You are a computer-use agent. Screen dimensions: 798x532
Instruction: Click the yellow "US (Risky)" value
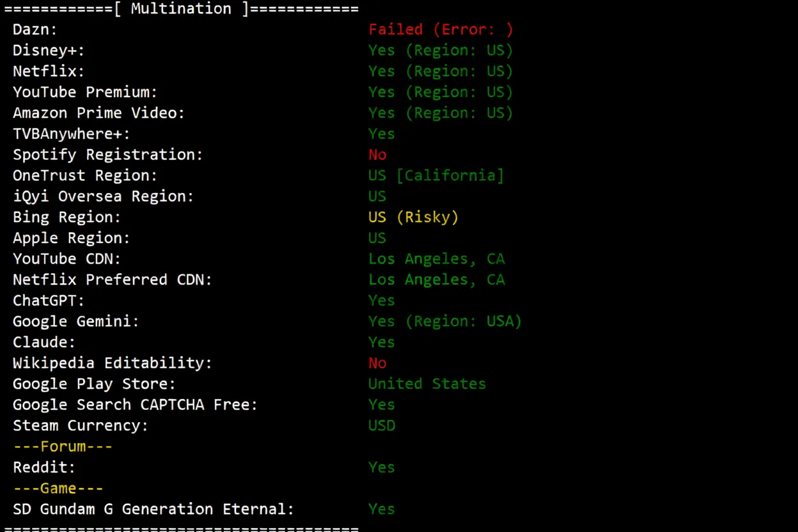414,217
